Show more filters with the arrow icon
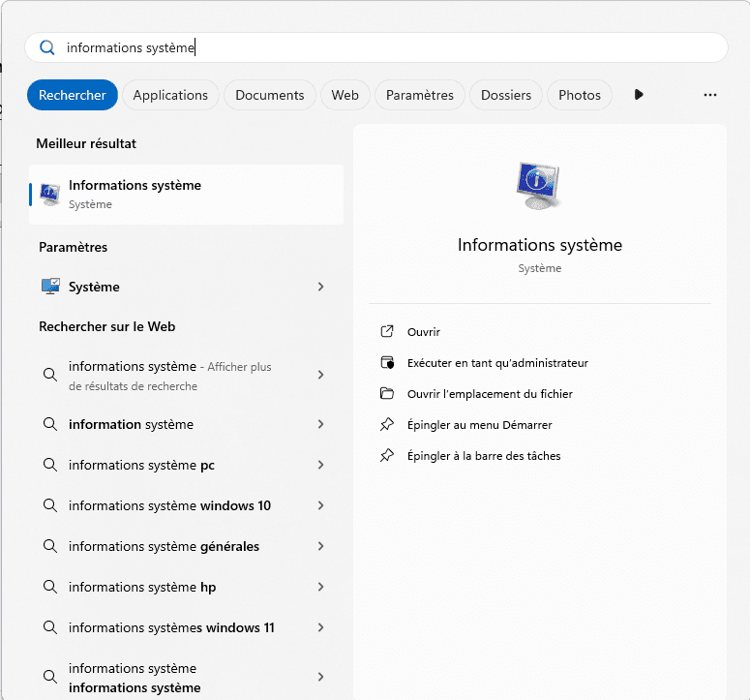750x700 pixels. click(639, 95)
